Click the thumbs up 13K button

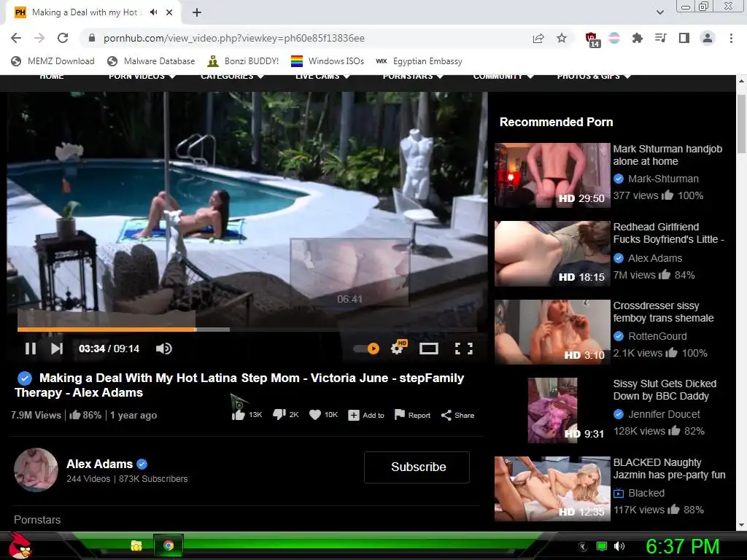[x=247, y=415]
